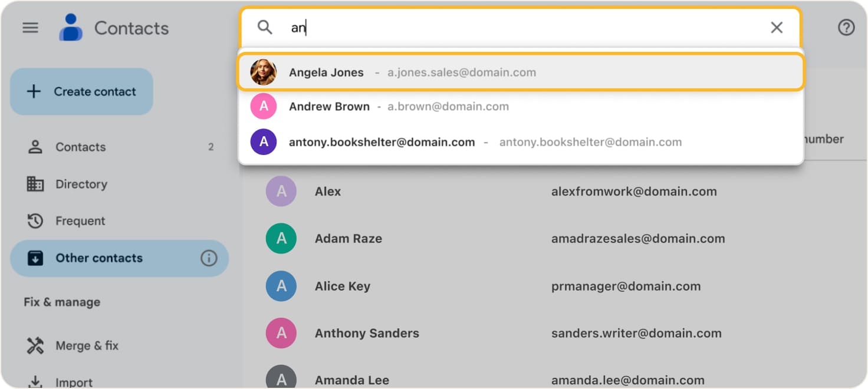868x389 pixels.
Task: Clear the search with the X icon
Action: (x=777, y=27)
